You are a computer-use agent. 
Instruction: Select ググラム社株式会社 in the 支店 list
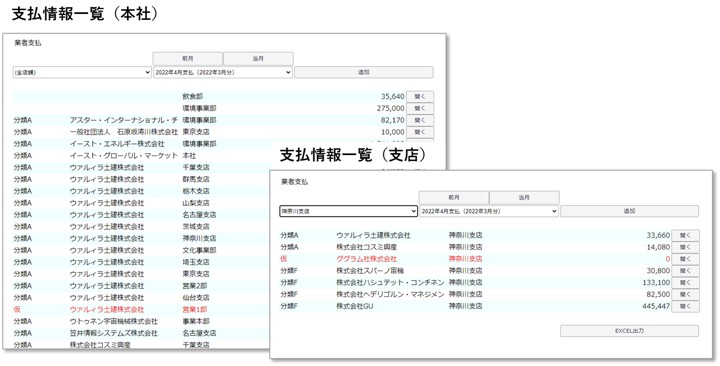(x=366, y=259)
